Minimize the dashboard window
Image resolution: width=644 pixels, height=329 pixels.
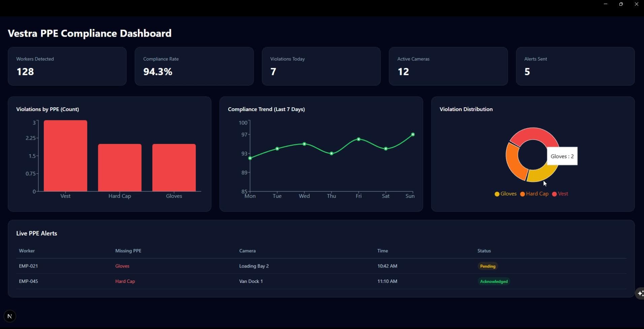tap(606, 4)
